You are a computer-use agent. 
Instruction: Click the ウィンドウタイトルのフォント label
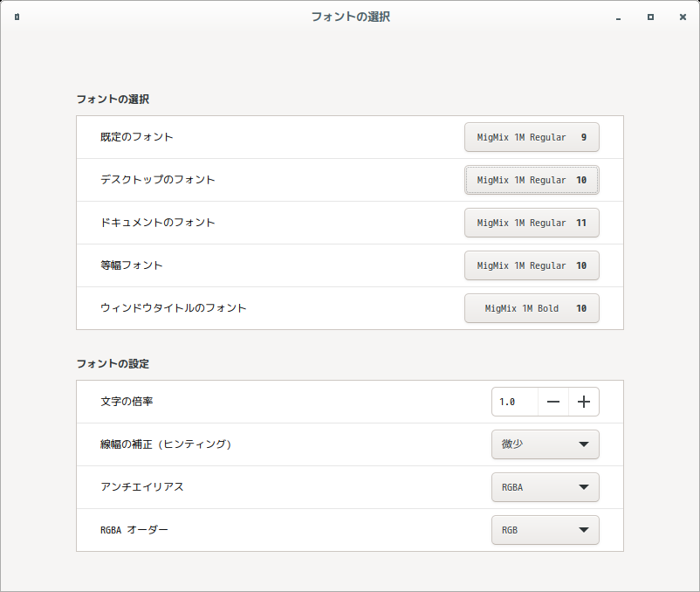[173, 308]
